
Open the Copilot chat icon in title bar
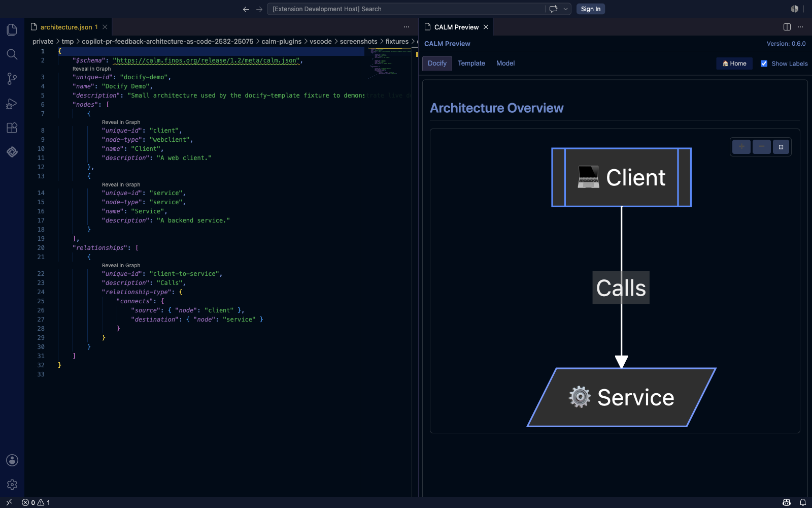(x=553, y=9)
